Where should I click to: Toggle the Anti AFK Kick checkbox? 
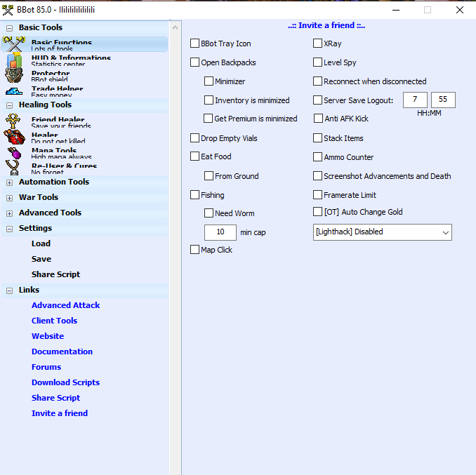click(x=318, y=119)
